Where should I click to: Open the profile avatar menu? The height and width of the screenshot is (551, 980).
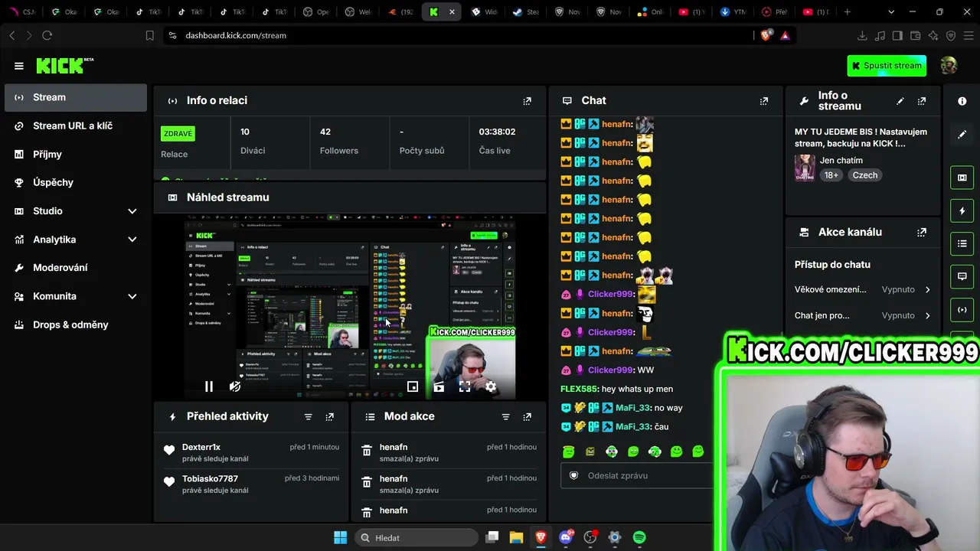949,66
